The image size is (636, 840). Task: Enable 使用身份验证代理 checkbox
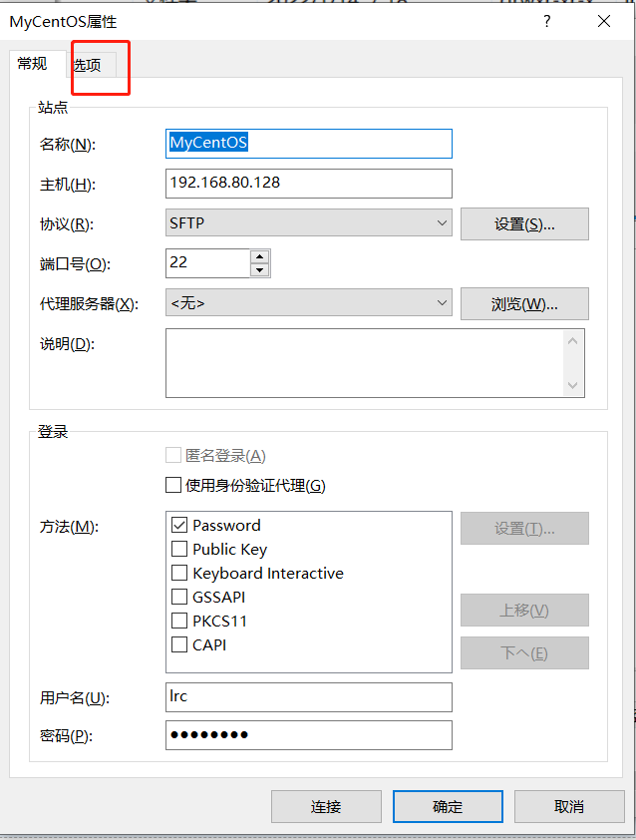pos(173,486)
